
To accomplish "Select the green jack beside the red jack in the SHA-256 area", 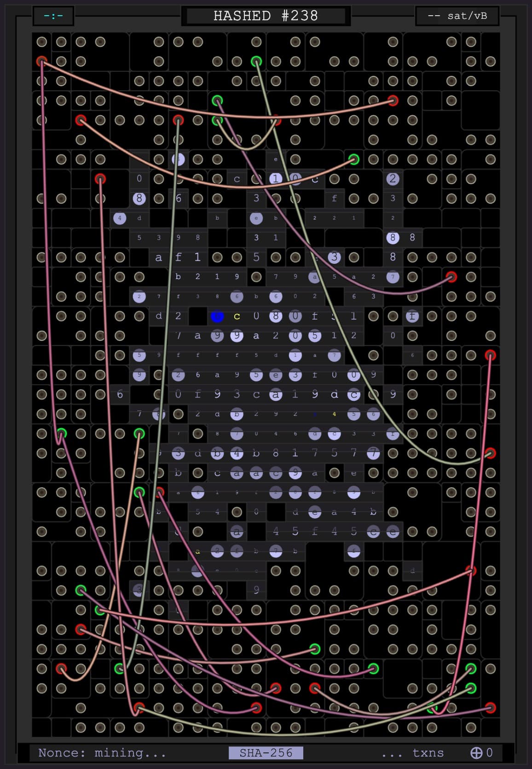I will [139, 492].
